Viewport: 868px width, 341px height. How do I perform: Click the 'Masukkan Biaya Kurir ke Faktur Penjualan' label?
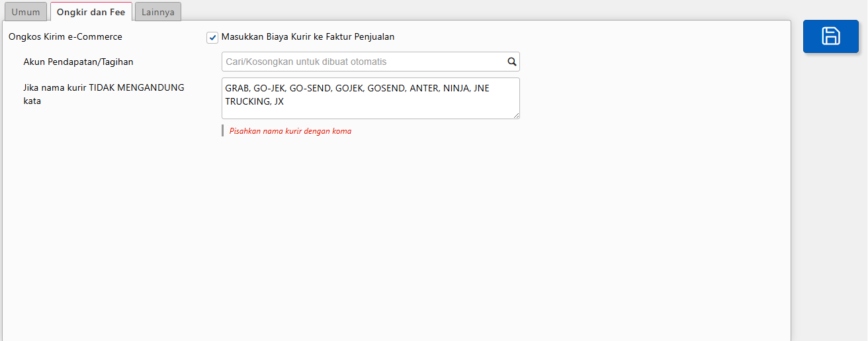click(308, 37)
